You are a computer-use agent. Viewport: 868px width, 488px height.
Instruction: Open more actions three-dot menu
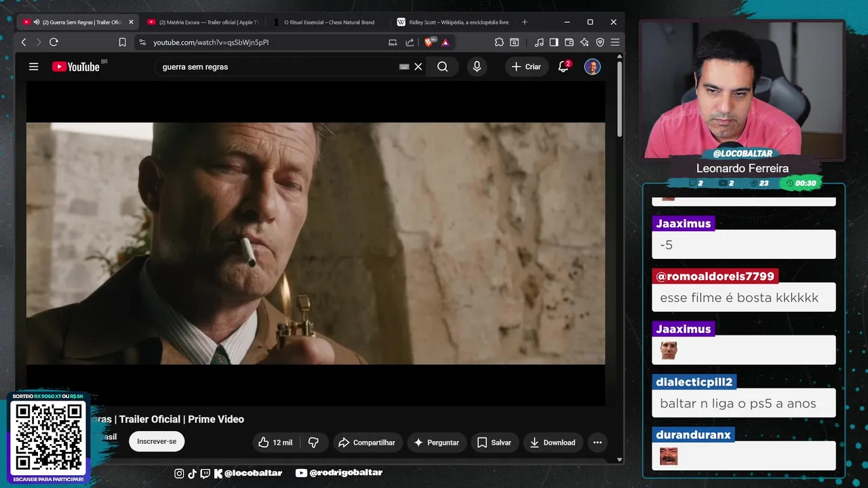(597, 443)
